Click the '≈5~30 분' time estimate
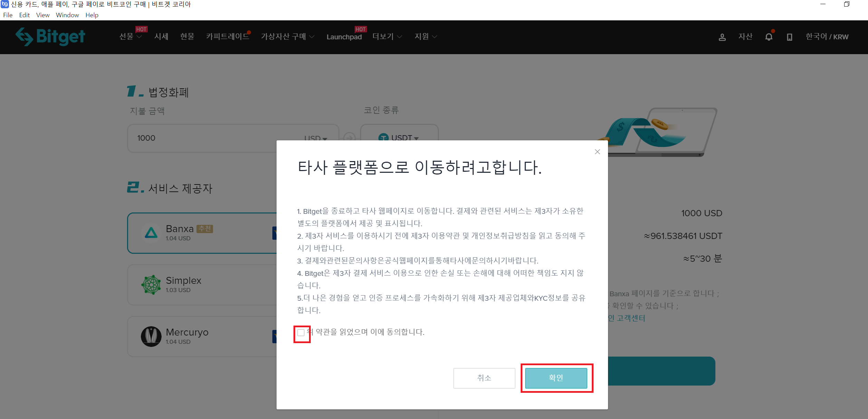Screen dimensions: 868x419 pyautogui.click(x=703, y=259)
